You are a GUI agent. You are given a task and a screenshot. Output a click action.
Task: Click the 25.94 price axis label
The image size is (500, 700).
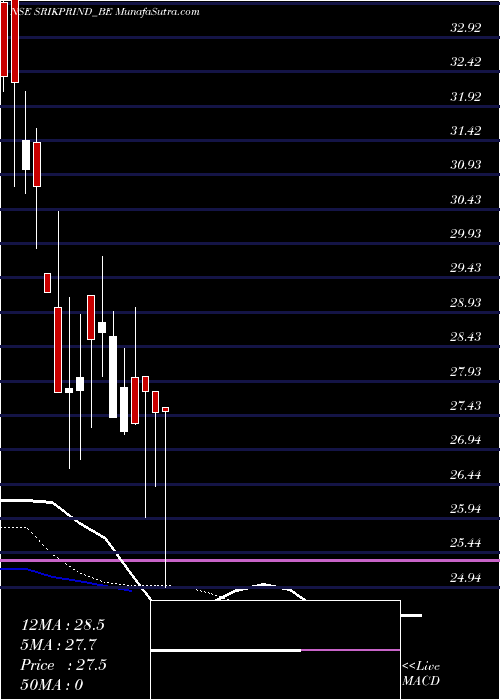point(465,509)
